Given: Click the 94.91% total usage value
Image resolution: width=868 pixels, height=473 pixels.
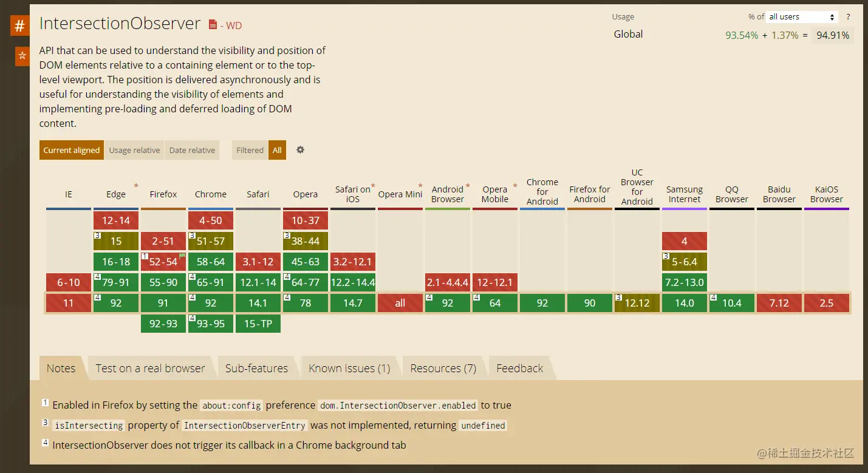Looking at the screenshot, I should (832, 35).
